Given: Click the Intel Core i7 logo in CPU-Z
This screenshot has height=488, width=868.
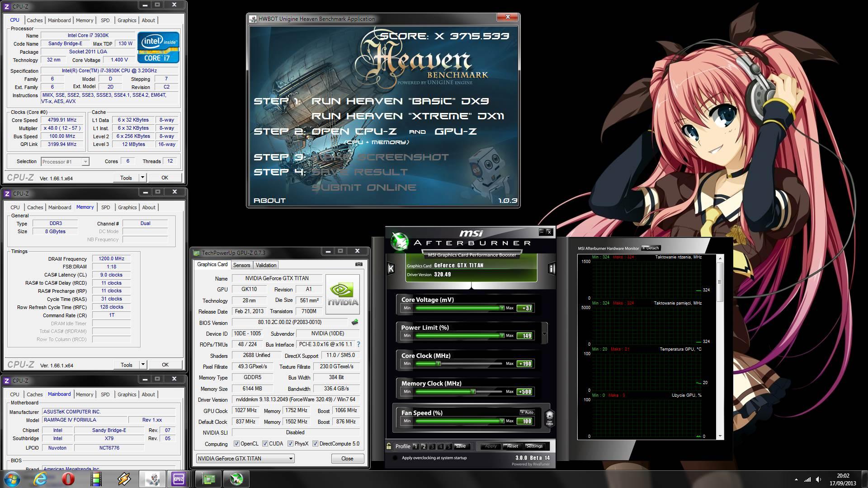Looking at the screenshot, I should pos(158,47).
